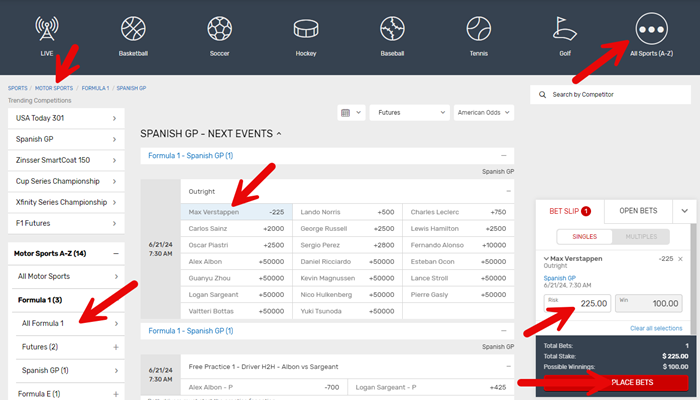The height and width of the screenshot is (400, 700).
Task: Select the Bet Slip tab
Action: coord(571,211)
